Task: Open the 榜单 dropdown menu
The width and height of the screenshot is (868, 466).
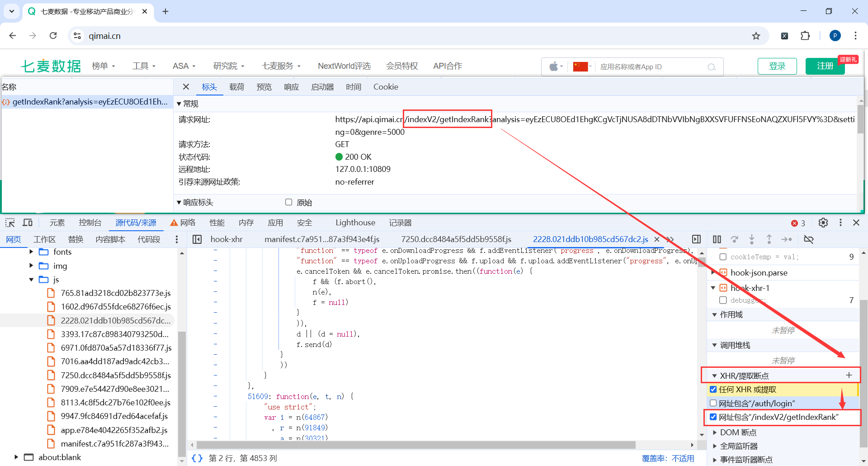Action: coord(104,66)
